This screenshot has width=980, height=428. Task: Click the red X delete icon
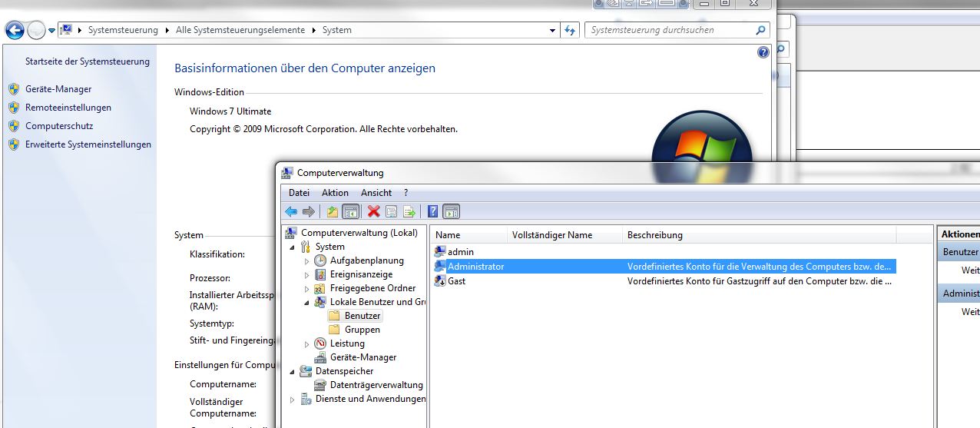374,211
